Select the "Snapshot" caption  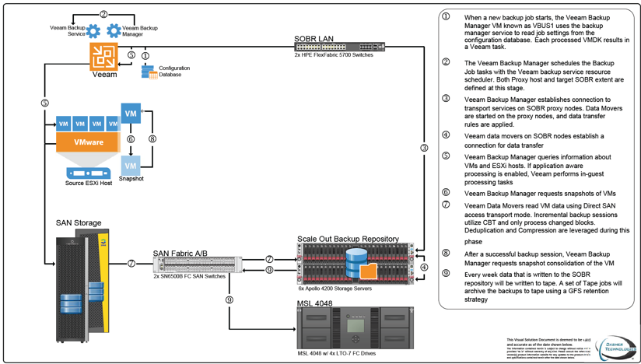tap(131, 179)
